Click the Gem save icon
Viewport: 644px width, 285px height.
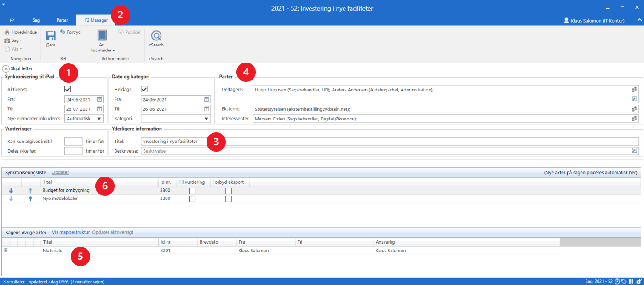51,35
